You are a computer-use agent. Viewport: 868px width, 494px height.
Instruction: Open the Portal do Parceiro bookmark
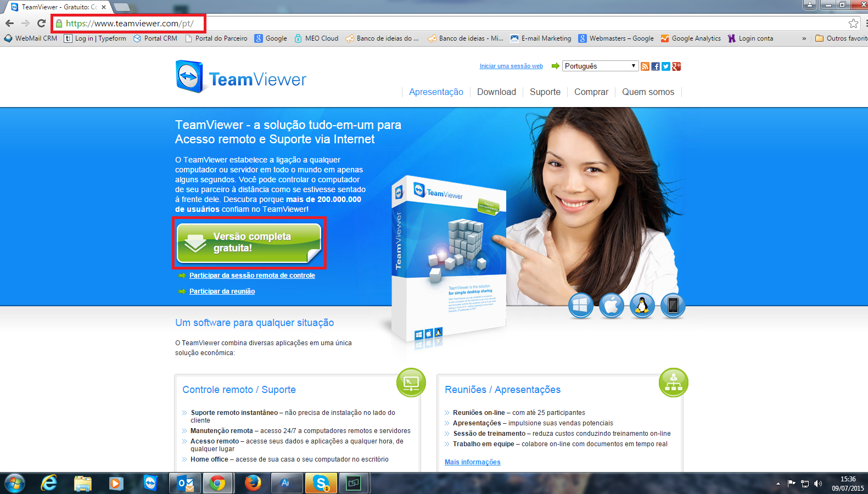(216, 38)
